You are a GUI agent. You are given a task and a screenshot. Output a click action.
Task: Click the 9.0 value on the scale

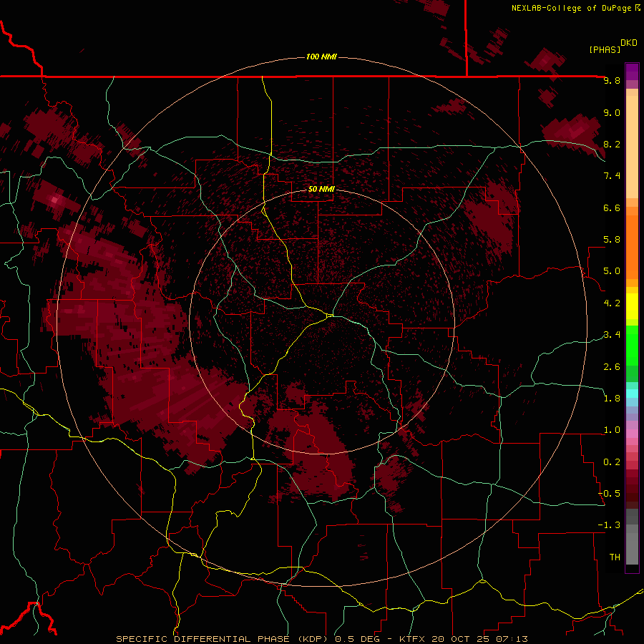(612, 112)
